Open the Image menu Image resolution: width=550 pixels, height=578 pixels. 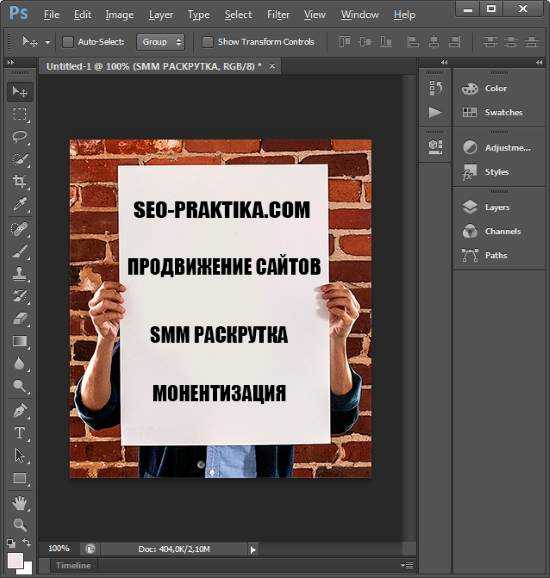(119, 15)
